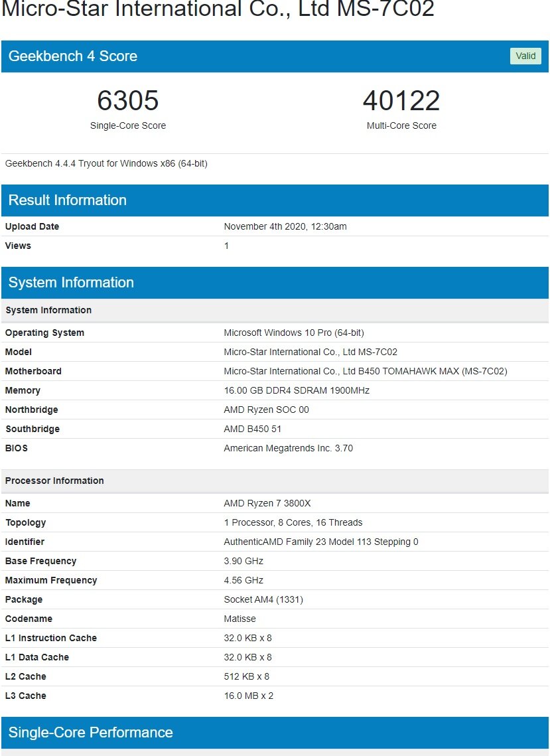The width and height of the screenshot is (550, 756).
Task: Select 16.00 GB DDR4 SDRAM 1900MHz value
Action: click(297, 390)
